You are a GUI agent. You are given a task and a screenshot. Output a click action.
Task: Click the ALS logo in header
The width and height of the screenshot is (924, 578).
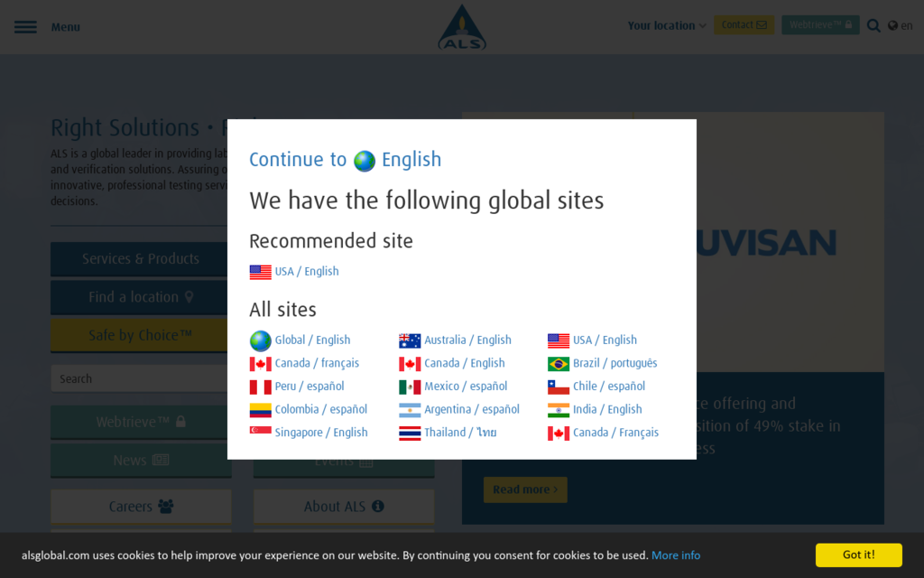pos(462,27)
